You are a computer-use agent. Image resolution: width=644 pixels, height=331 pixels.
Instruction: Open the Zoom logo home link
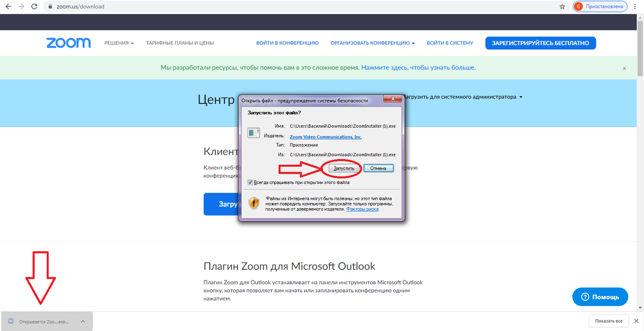68,43
